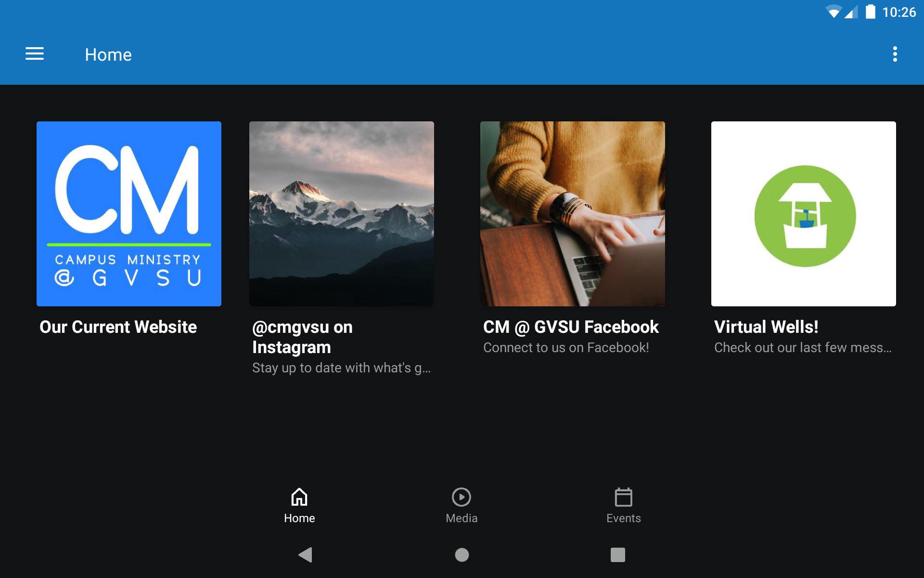Click the Our Current Website title

coord(118,327)
